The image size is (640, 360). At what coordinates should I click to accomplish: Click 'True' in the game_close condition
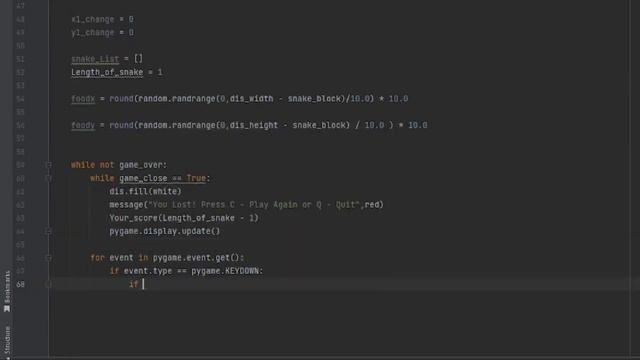coord(196,178)
